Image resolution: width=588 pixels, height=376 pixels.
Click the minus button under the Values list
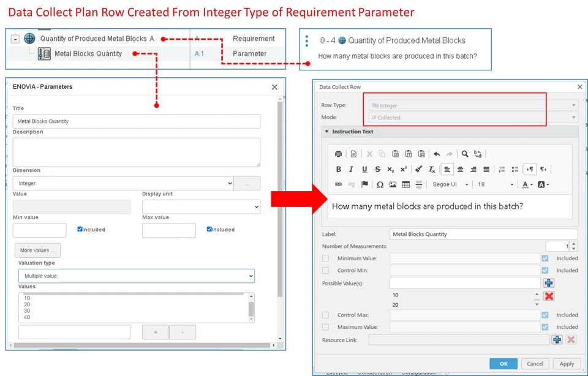coord(183,332)
